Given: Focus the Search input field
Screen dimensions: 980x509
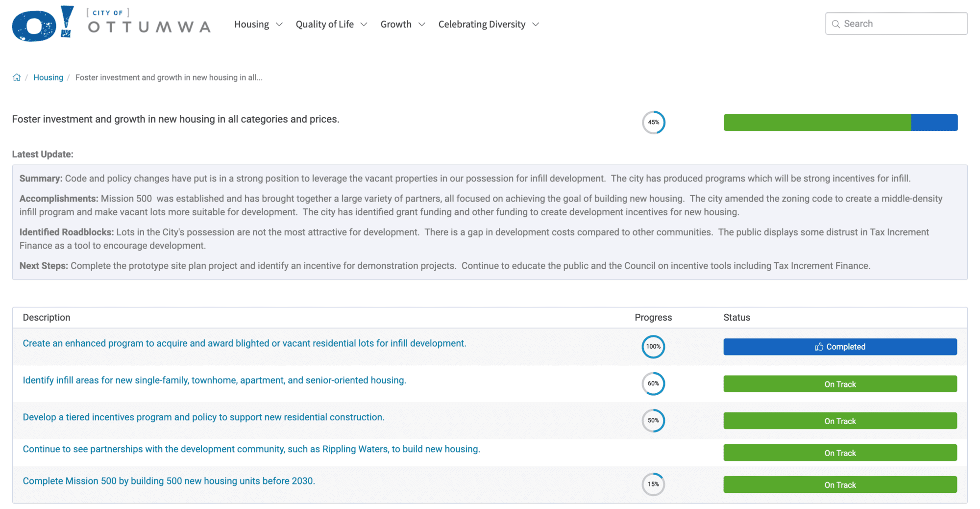Looking at the screenshot, I should click(x=902, y=24).
